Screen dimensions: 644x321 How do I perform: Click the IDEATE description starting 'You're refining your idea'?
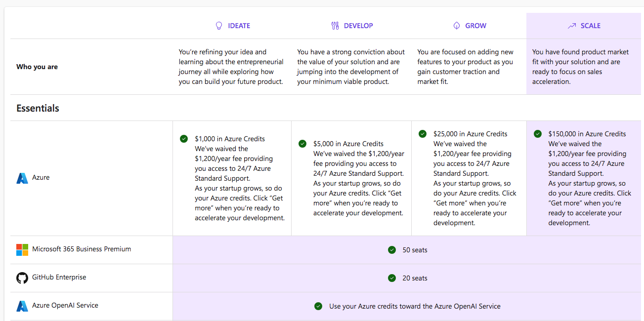[x=231, y=67]
